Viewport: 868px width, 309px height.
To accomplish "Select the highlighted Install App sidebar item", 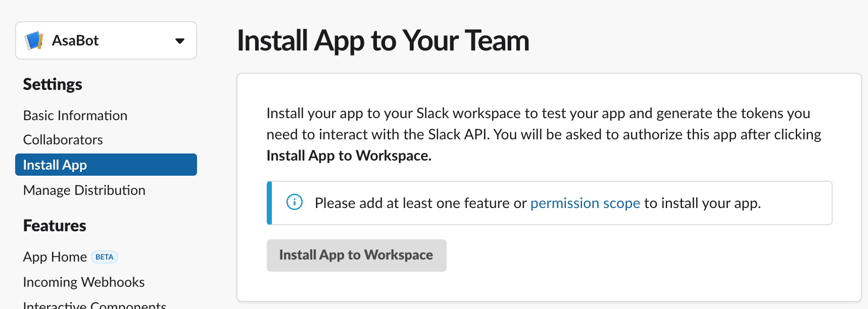I will (x=55, y=165).
